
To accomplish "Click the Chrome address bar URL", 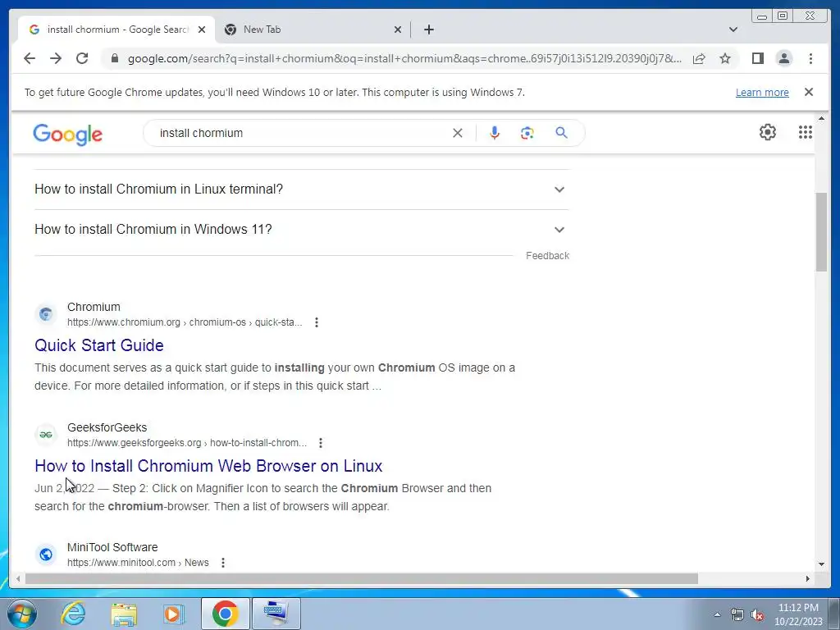I will tap(404, 58).
